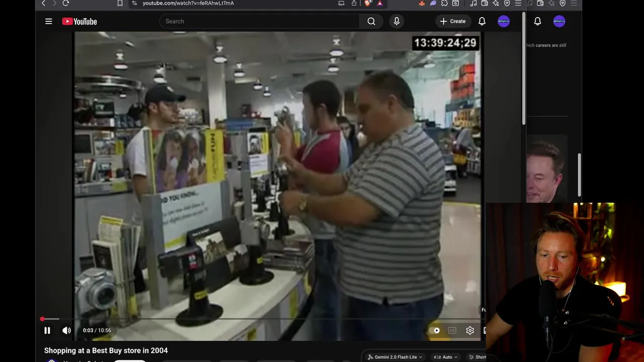Viewport: 644px width, 362px height.
Task: Start voice search with microphone icon
Action: 396,21
